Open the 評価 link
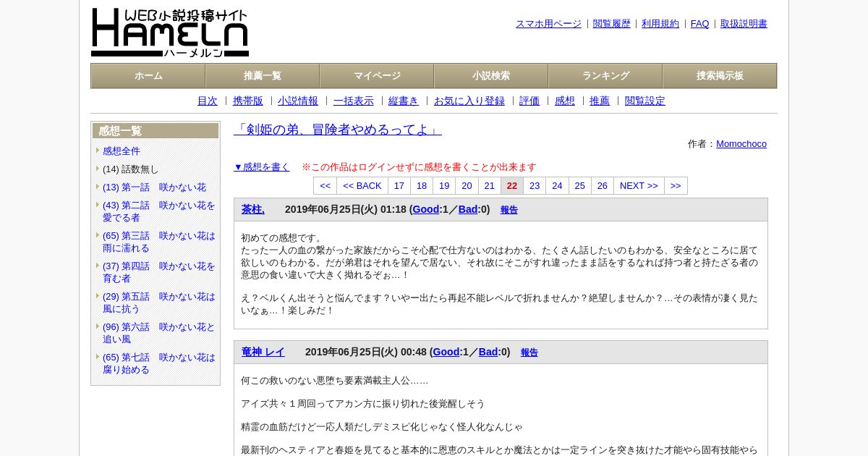Screen dimensions: 868x456 (x=529, y=101)
